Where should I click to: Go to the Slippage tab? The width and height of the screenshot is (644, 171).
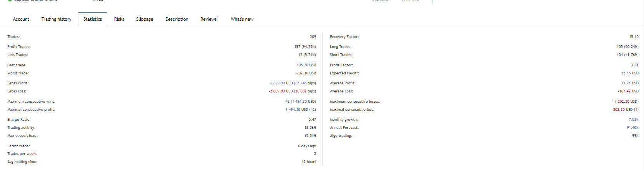(145, 19)
